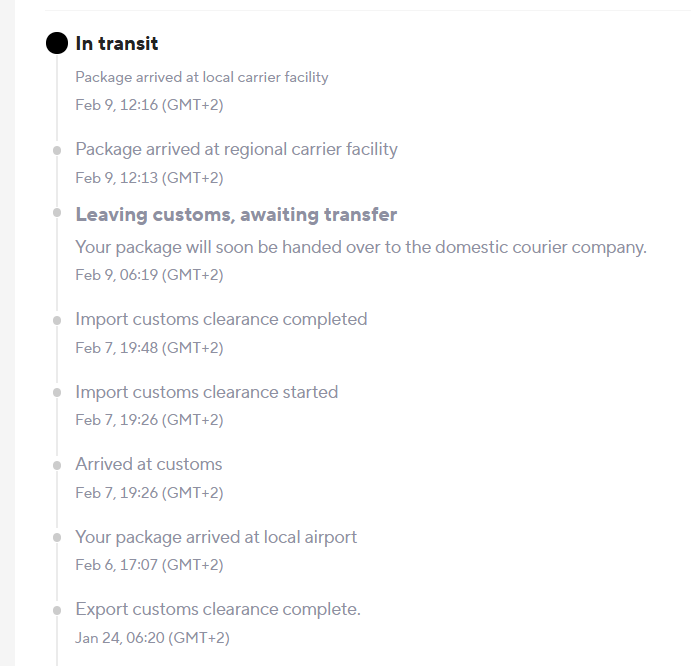Click Package arrived at regional carrier facility
This screenshot has height=666, width=691.
tap(236, 149)
